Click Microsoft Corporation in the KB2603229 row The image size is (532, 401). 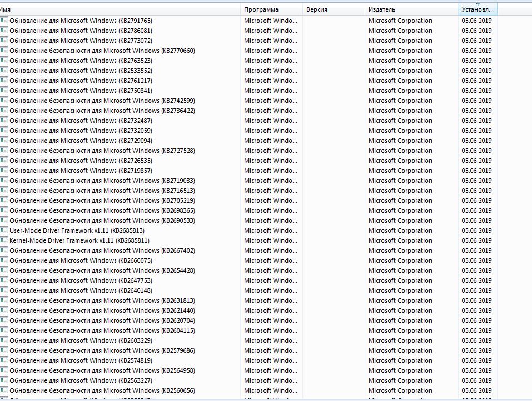click(400, 340)
